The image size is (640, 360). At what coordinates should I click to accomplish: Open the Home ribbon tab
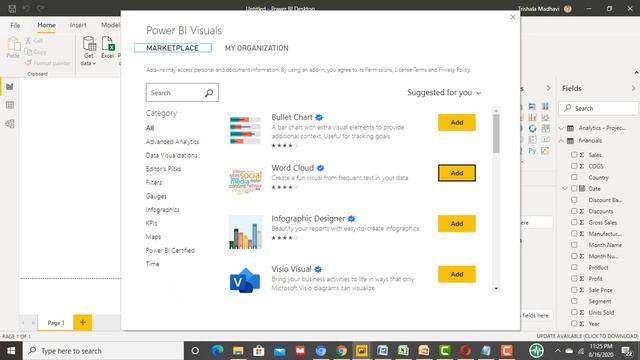tap(47, 25)
